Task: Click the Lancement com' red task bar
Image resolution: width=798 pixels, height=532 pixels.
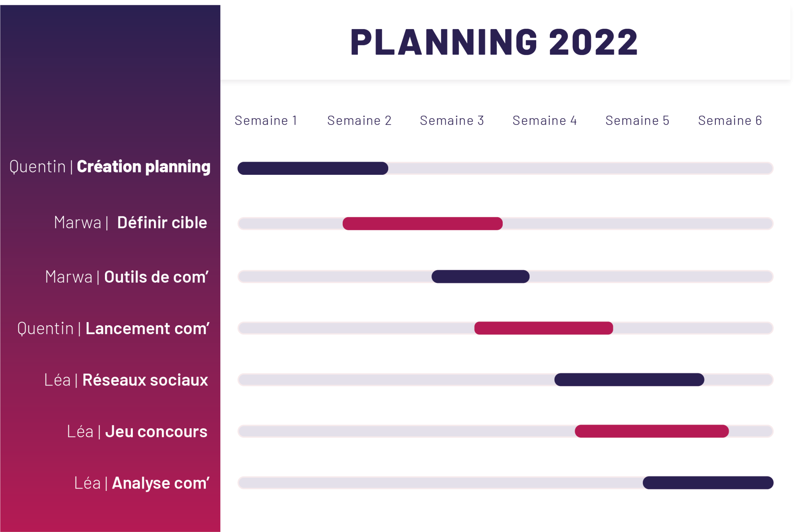Action: (543, 328)
